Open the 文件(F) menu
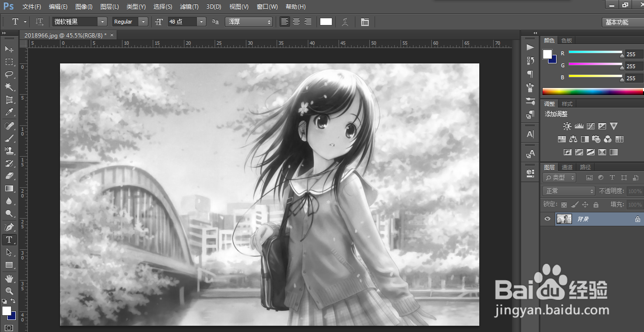This screenshot has height=332, width=644. (32, 7)
